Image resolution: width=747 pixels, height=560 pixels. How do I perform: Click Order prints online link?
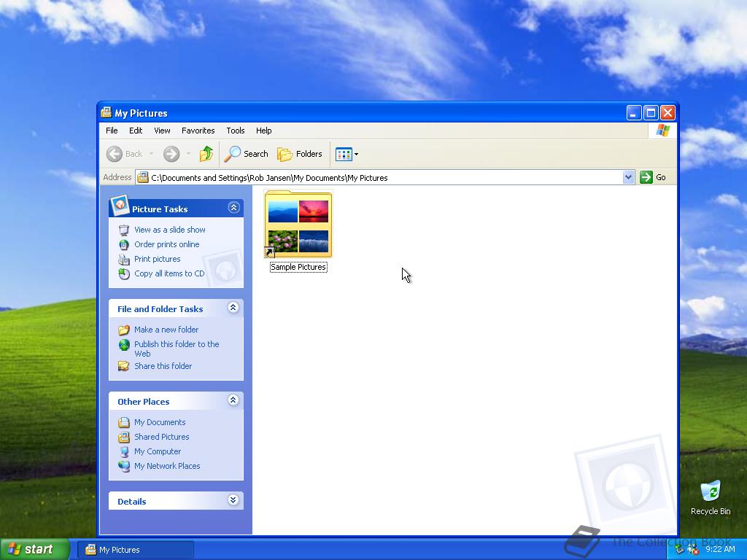[x=167, y=244]
